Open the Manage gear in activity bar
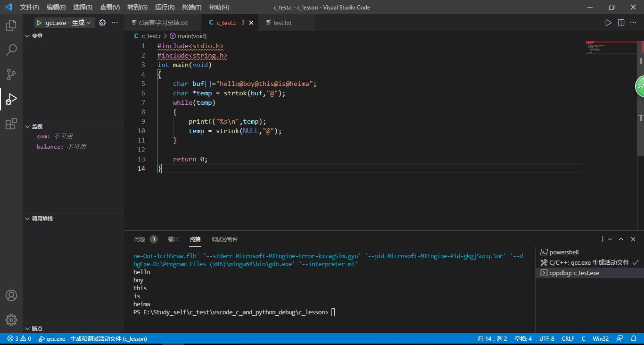Image resolution: width=644 pixels, height=345 pixels. tap(11, 320)
